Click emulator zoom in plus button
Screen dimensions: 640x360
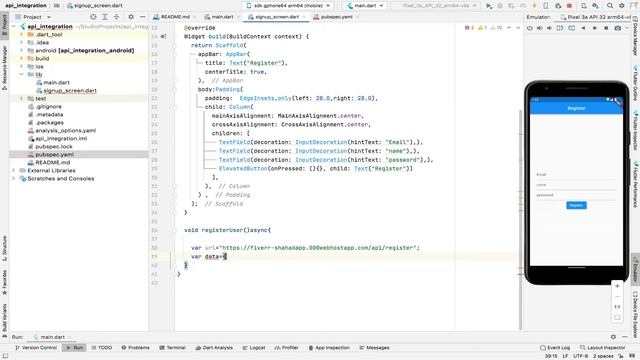617,286
